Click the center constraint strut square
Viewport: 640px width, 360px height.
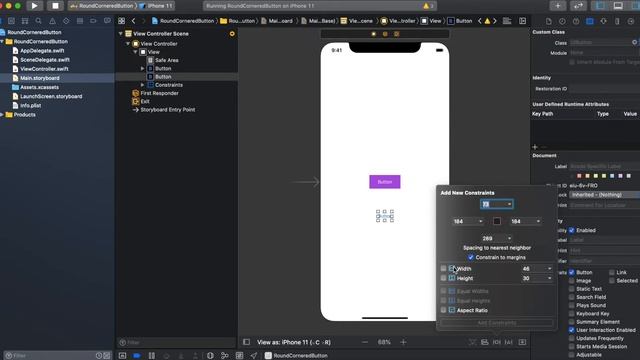pyautogui.click(x=497, y=221)
